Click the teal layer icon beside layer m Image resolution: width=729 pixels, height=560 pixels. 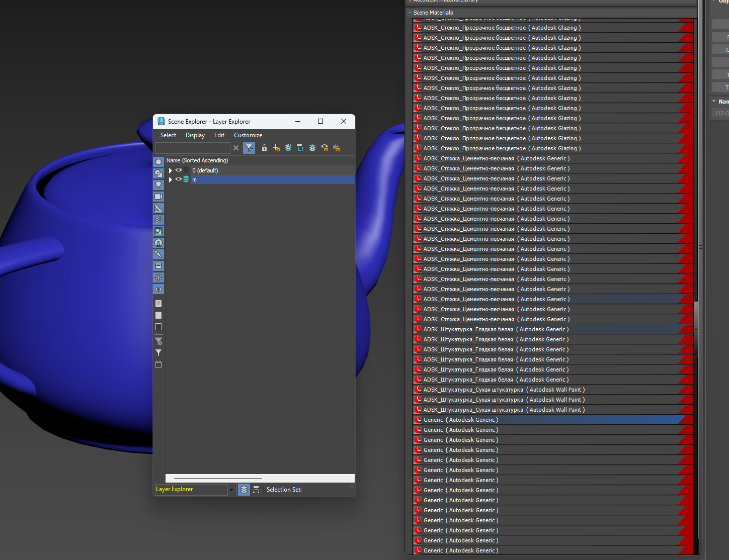(x=186, y=179)
